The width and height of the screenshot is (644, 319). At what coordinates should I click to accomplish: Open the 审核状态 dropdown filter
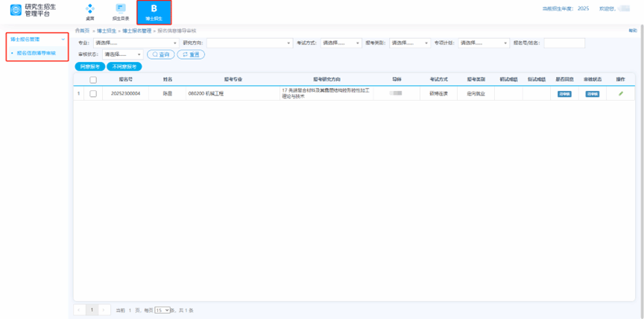pyautogui.click(x=123, y=54)
